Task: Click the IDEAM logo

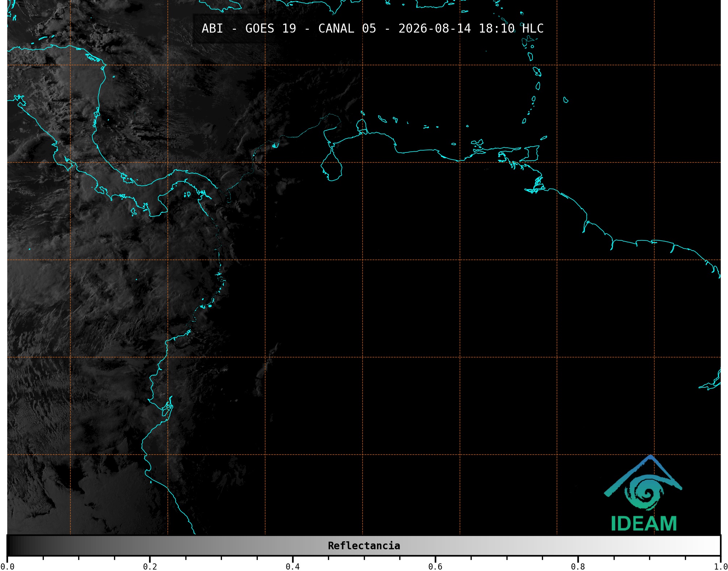Action: (643, 493)
